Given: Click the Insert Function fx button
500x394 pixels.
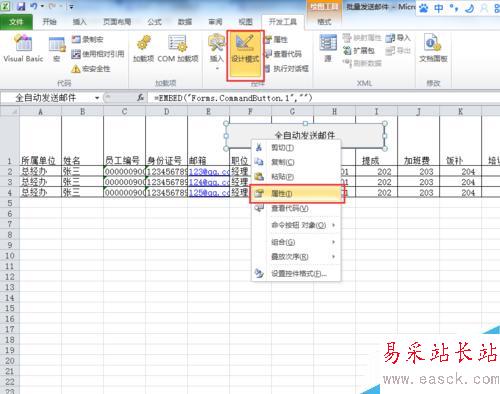Looking at the screenshot, I should tap(141, 98).
